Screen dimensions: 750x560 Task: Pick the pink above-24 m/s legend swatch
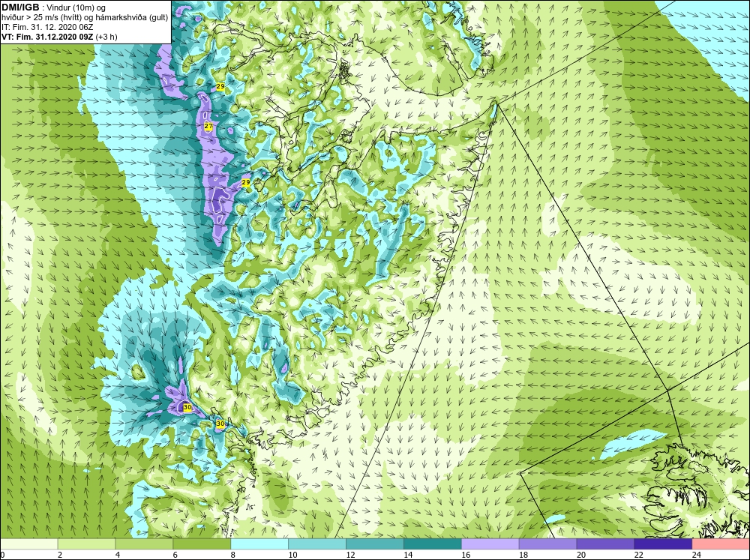721,544
